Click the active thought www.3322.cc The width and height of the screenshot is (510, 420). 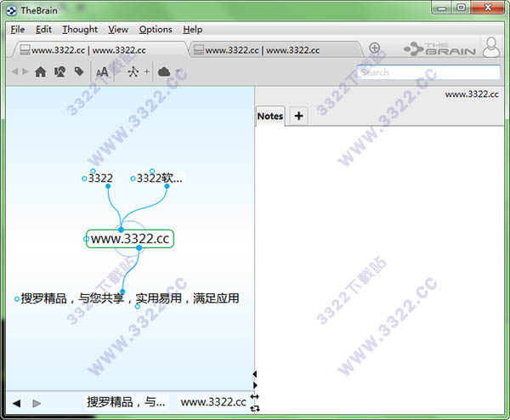click(x=130, y=239)
